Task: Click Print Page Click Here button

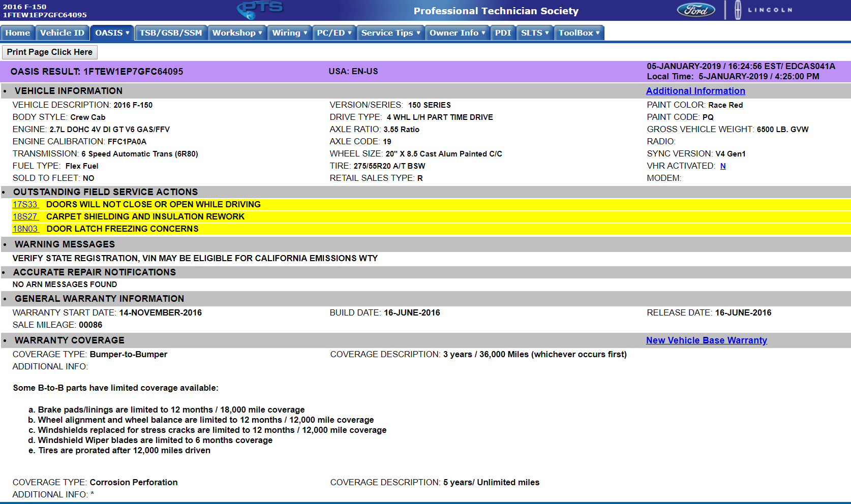Action: (x=50, y=52)
